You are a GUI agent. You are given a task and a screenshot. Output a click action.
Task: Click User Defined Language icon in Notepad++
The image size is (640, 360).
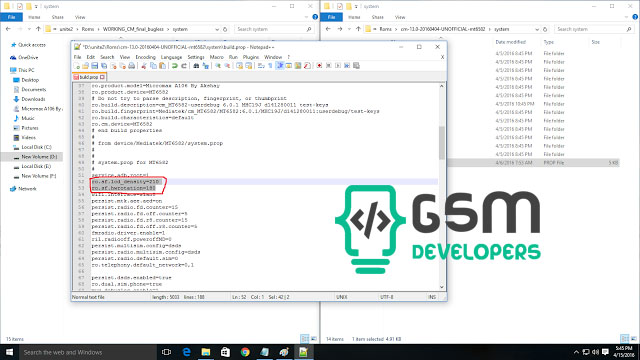pos(288,66)
